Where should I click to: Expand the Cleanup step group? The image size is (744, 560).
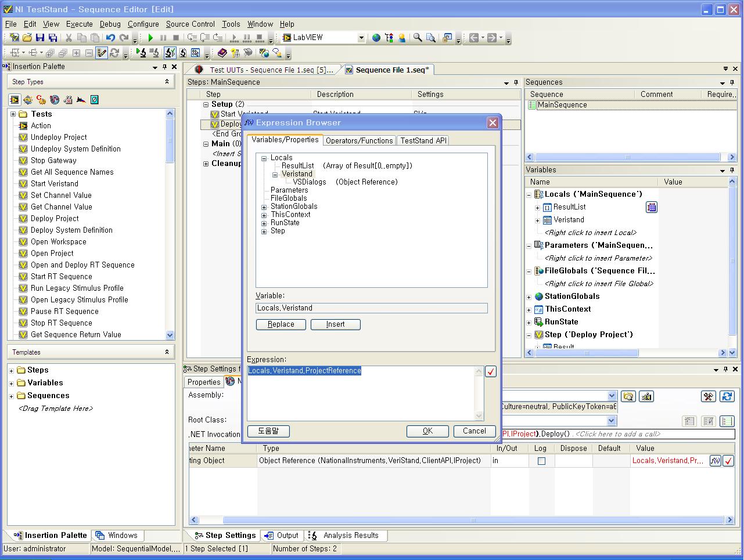pyautogui.click(x=206, y=164)
